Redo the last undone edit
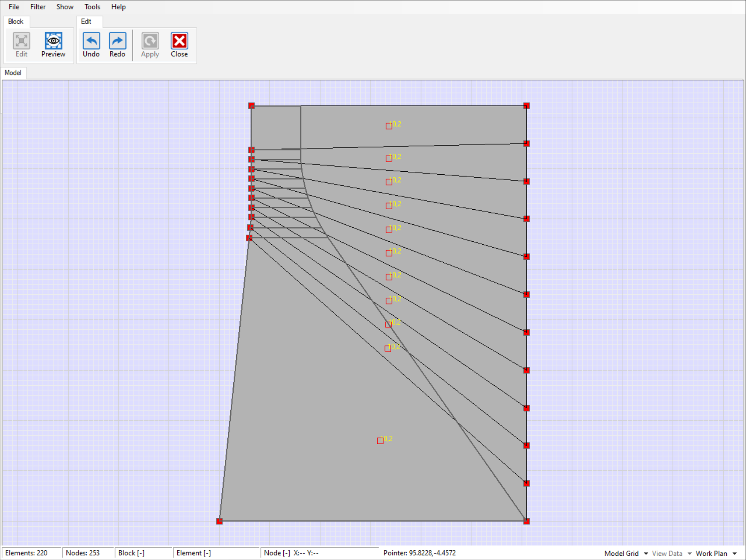 [117, 45]
